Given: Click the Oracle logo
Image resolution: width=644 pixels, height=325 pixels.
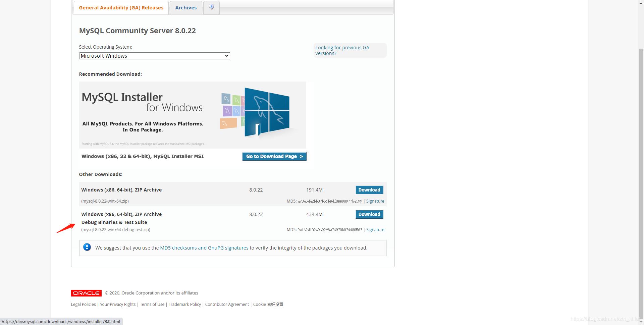Looking at the screenshot, I should pos(86,293).
